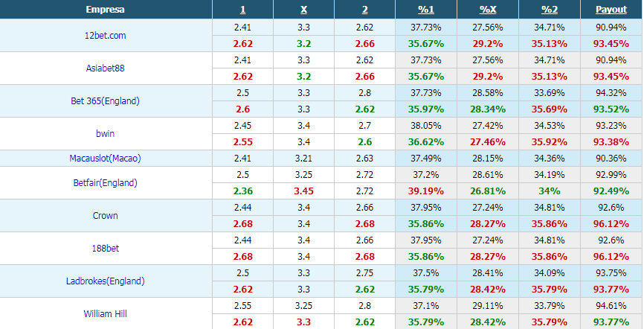
Task: Sort by X column header
Action: [x=303, y=10]
